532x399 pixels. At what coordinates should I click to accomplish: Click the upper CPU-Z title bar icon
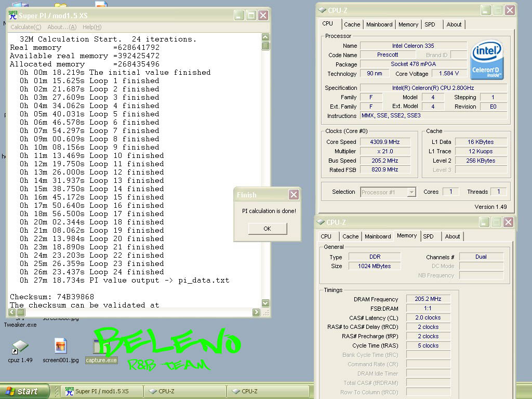coord(322,10)
